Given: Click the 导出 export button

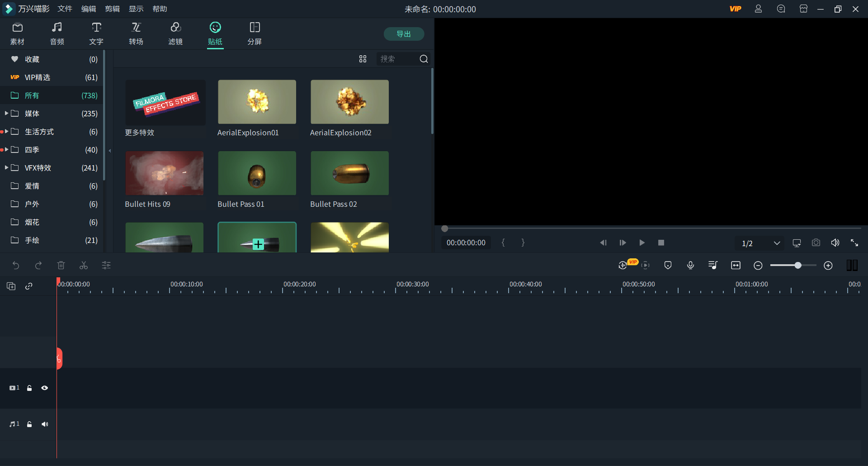Looking at the screenshot, I should click(x=404, y=34).
